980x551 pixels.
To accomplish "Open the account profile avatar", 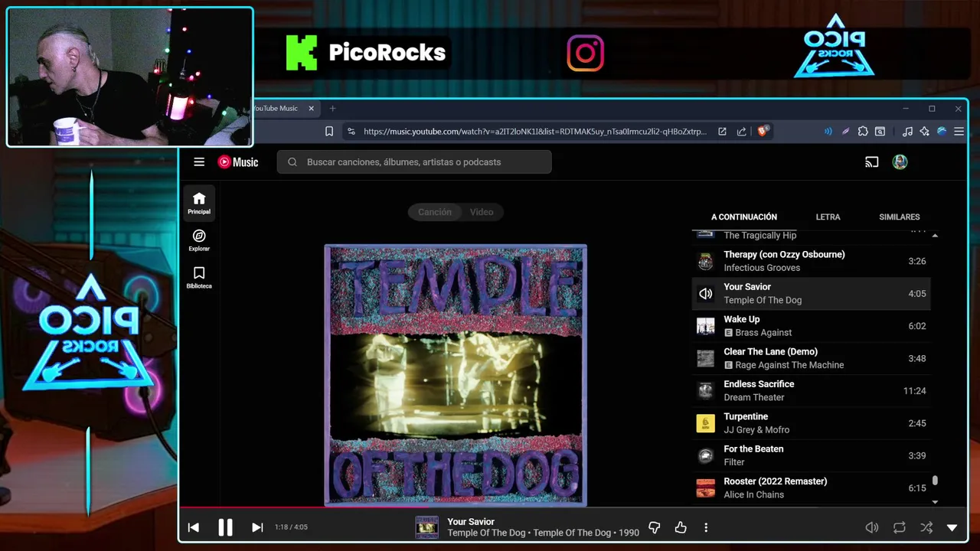I will pyautogui.click(x=900, y=161).
